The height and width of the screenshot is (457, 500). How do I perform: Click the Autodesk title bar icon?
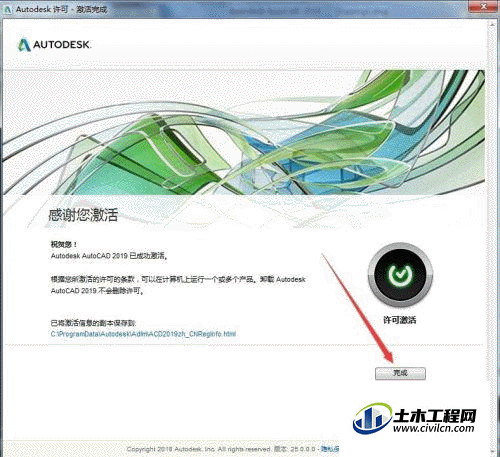click(x=8, y=9)
